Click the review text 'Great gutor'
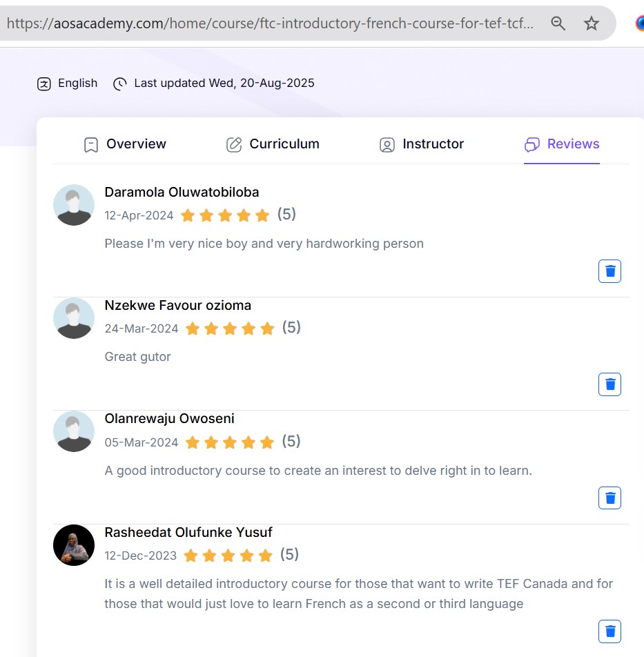This screenshot has width=644, height=657. tap(138, 357)
